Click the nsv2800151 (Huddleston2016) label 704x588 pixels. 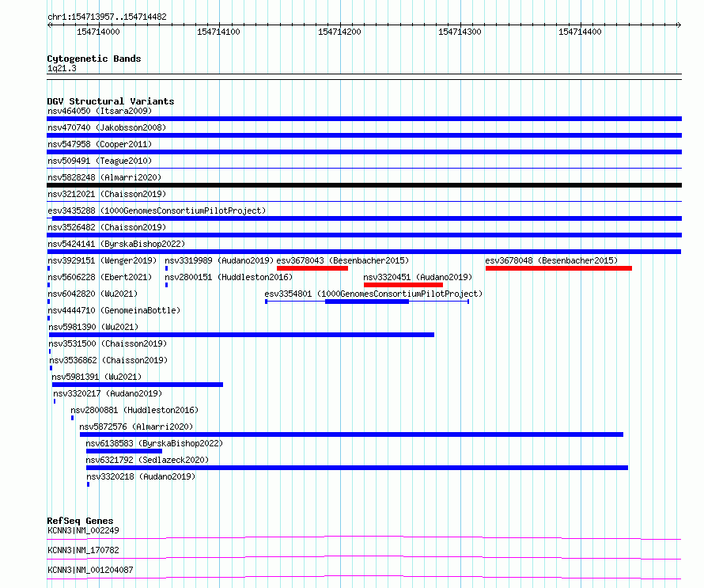(x=229, y=277)
